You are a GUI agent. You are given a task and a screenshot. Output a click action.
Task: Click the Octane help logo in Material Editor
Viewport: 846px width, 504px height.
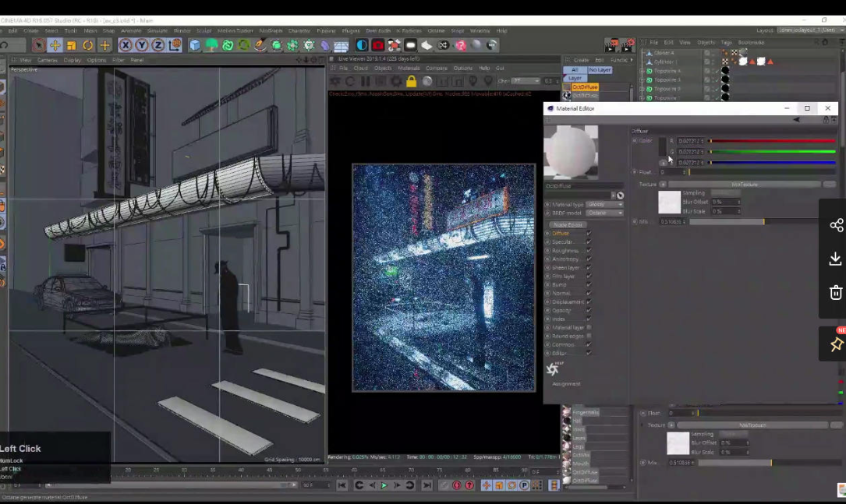click(x=553, y=368)
